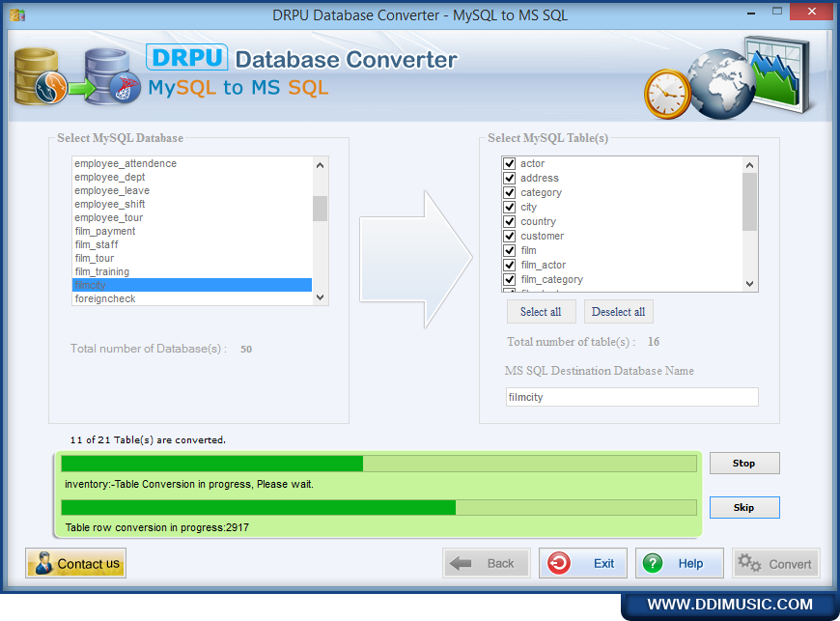Image resolution: width=840 pixels, height=621 pixels.
Task: Click the MS SQL blue database icon
Action: (113, 76)
